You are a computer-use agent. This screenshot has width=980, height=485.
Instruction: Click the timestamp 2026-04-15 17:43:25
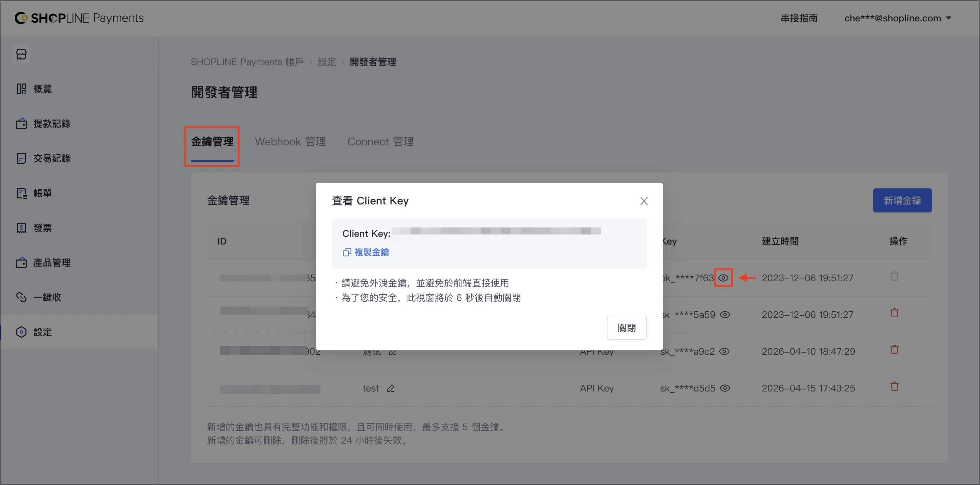point(808,388)
